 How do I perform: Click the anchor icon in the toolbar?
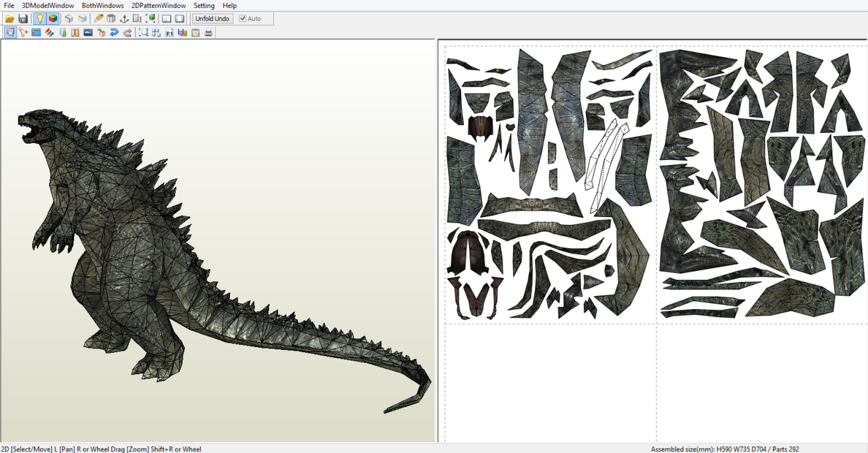tap(124, 18)
